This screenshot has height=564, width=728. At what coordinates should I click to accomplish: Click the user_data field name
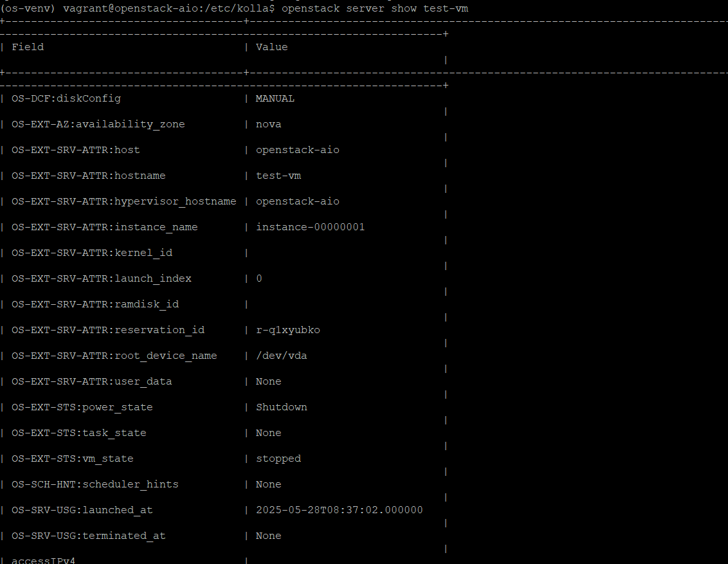(x=92, y=381)
